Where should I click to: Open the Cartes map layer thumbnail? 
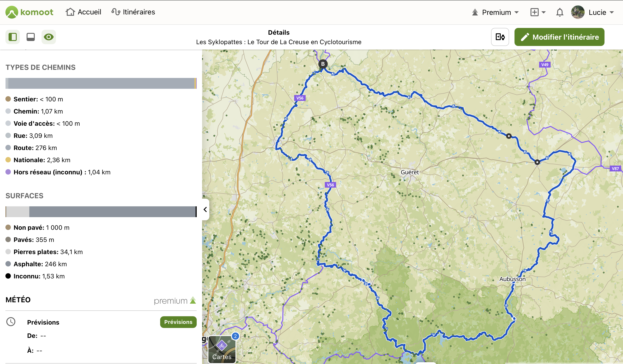pyautogui.click(x=222, y=349)
